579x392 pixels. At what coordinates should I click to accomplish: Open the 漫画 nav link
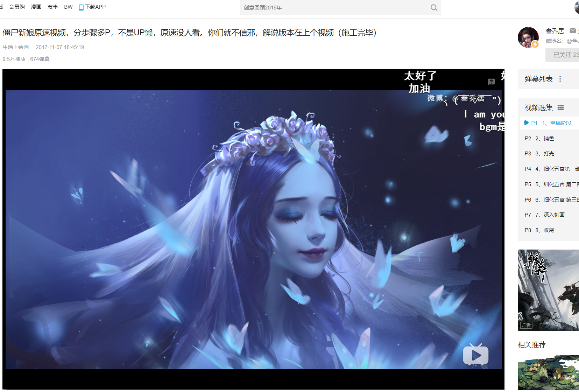[36, 7]
